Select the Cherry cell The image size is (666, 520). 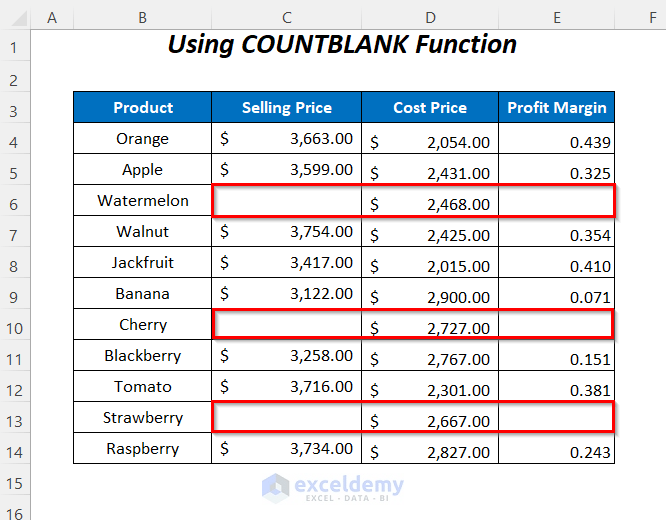(x=143, y=325)
